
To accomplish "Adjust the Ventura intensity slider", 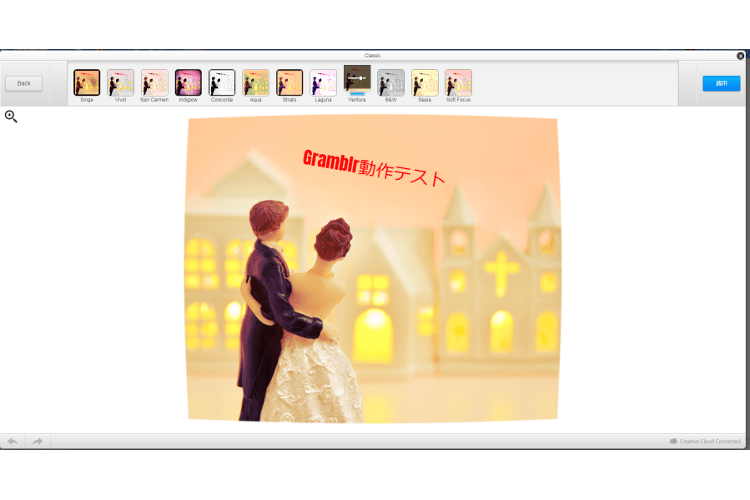I will click(357, 78).
